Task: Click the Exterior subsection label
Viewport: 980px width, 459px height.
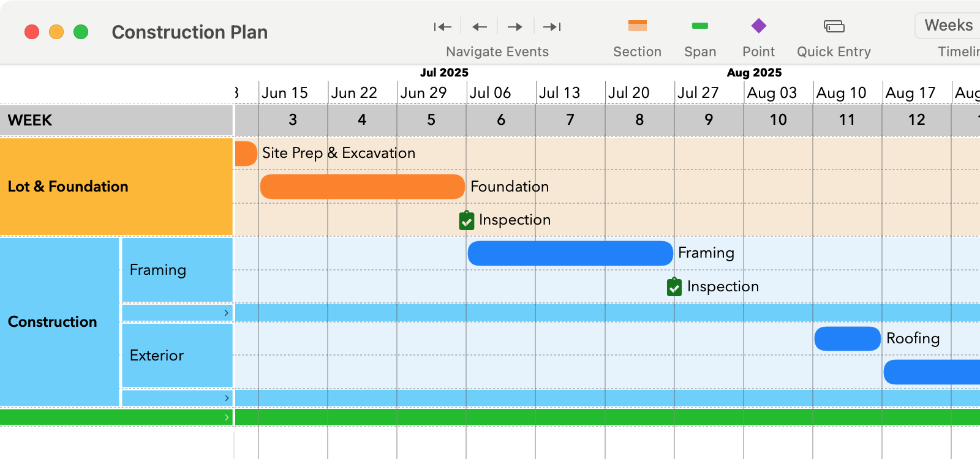Action: [156, 355]
